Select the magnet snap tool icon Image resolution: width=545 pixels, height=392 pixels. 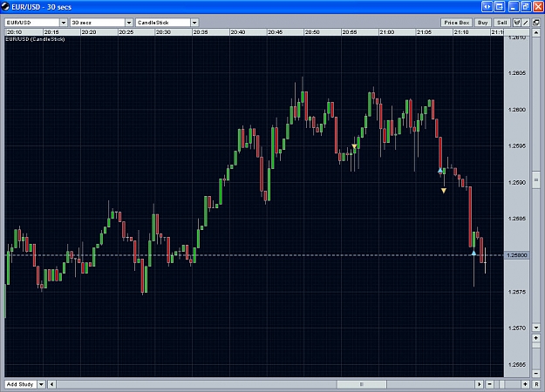517,23
